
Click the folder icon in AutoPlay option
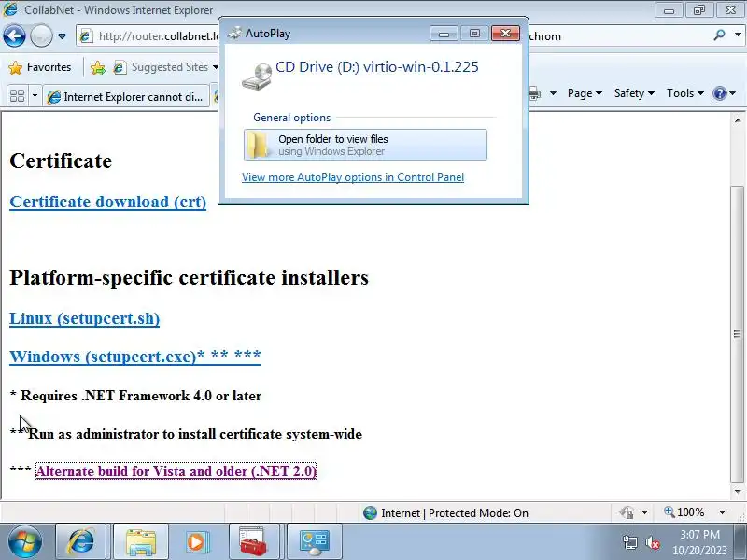[x=259, y=145]
